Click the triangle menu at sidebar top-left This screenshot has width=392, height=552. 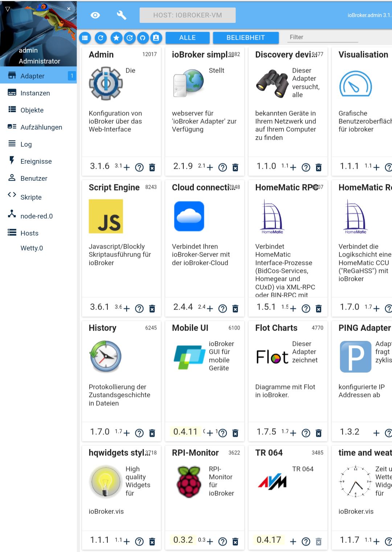point(8,9)
